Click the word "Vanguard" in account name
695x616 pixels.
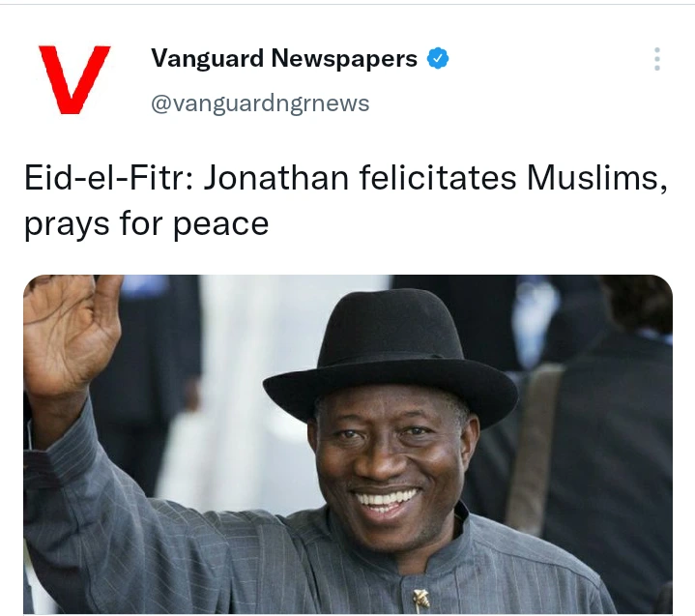point(207,58)
